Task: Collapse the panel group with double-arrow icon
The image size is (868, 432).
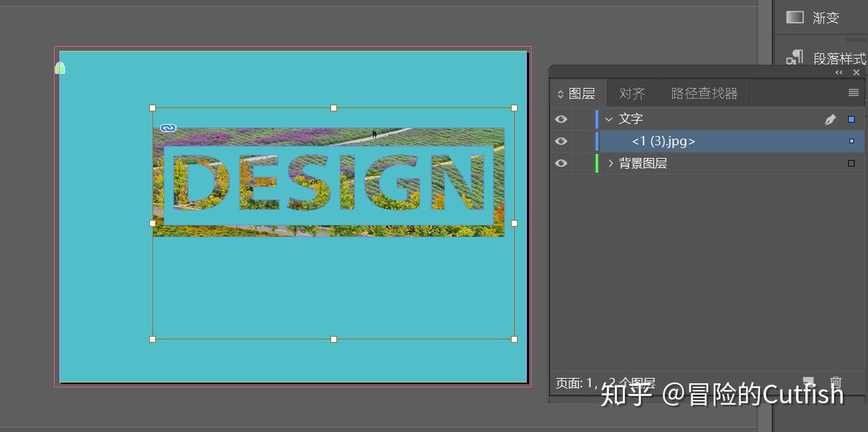Action: pyautogui.click(x=839, y=72)
